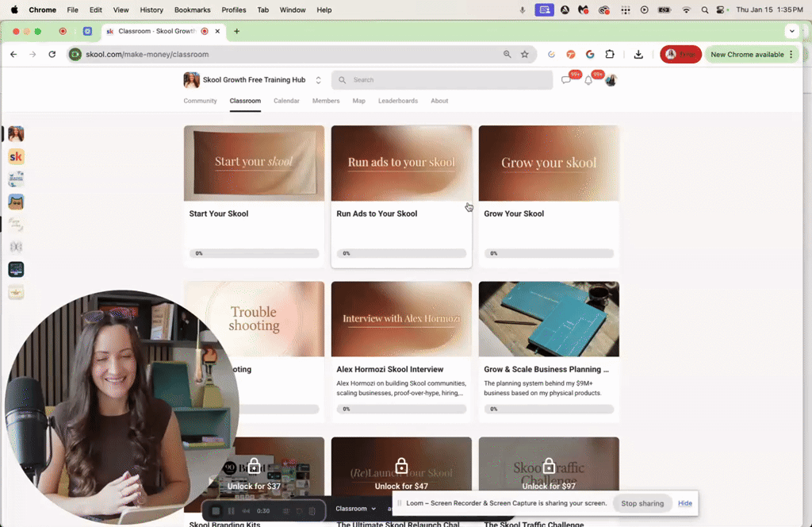Click the address bar URL
Viewport: 812px width, 527px height.
click(x=147, y=54)
